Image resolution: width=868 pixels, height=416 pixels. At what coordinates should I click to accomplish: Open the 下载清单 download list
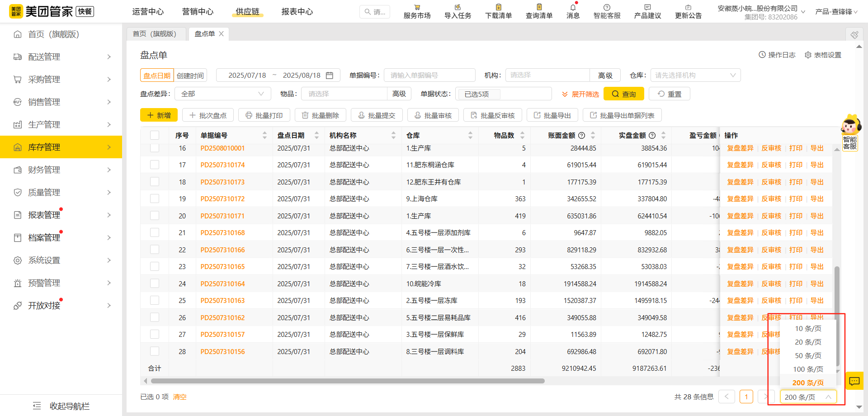click(x=497, y=11)
